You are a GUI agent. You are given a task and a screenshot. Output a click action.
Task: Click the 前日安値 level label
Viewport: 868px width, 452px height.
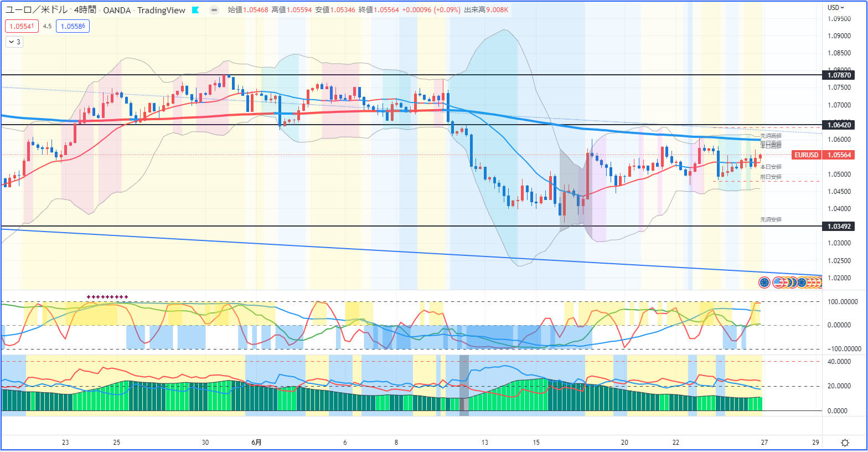pos(771,177)
